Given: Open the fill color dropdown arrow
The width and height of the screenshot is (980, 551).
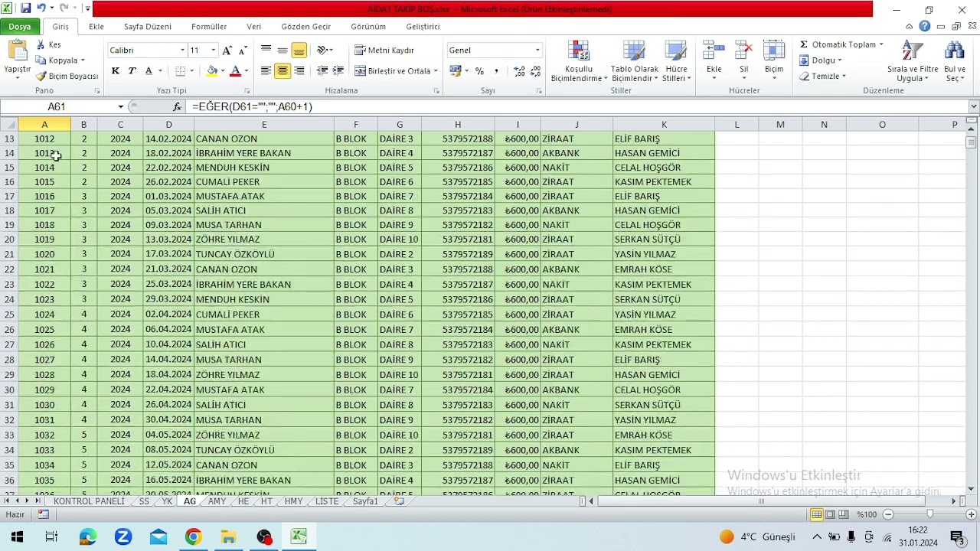Looking at the screenshot, I should [222, 71].
